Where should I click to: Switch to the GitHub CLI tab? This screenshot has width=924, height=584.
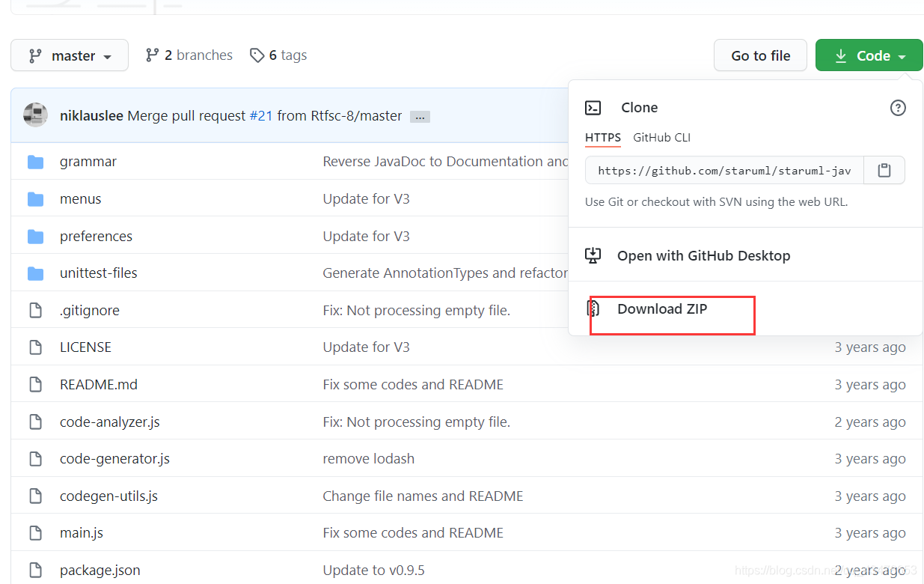click(661, 138)
